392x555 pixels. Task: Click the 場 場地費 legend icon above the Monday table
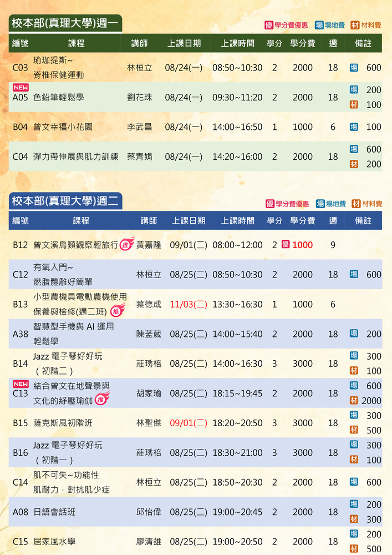[319, 25]
